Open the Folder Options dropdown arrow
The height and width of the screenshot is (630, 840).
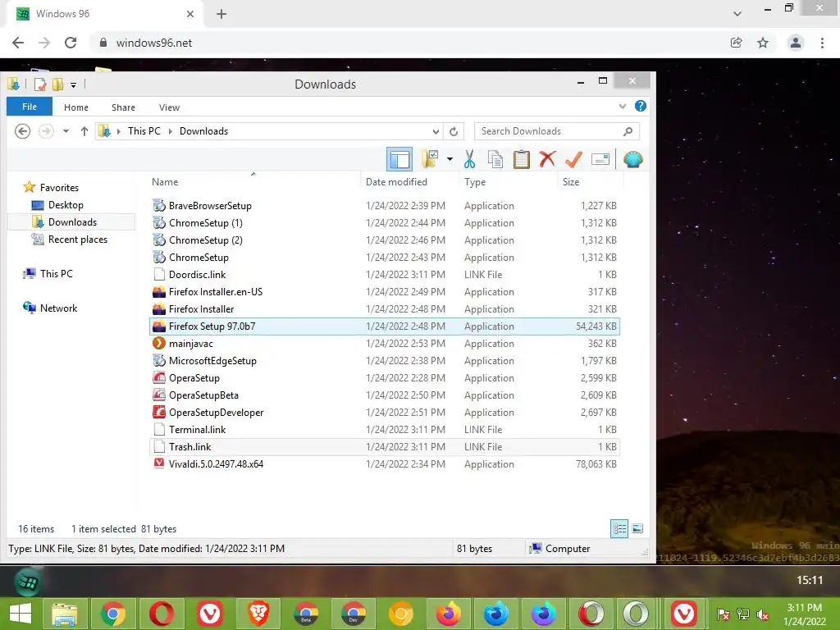(450, 159)
